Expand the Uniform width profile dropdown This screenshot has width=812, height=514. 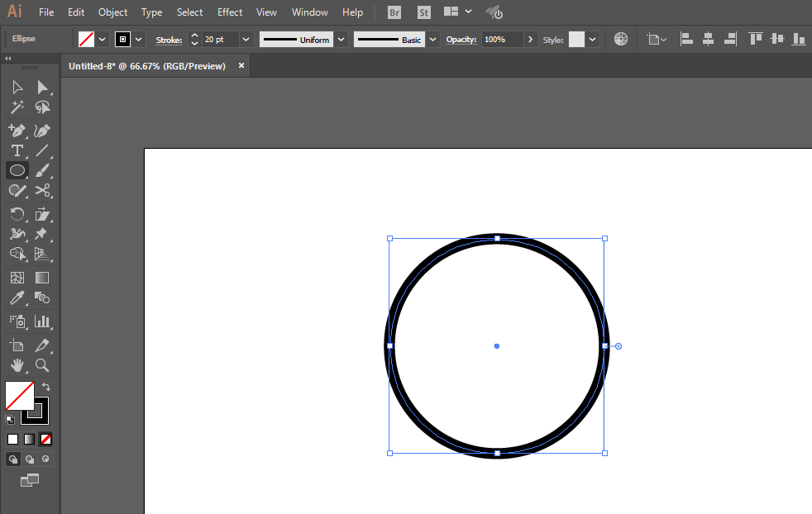coord(341,40)
